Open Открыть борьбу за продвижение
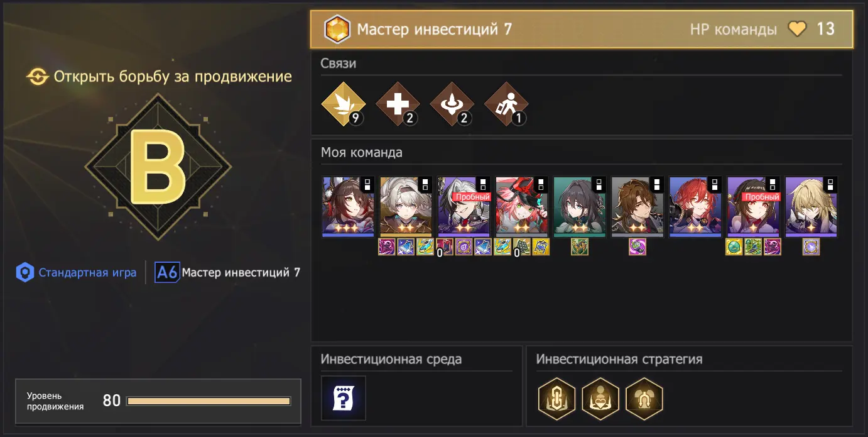Image resolution: width=868 pixels, height=437 pixels. point(159,77)
